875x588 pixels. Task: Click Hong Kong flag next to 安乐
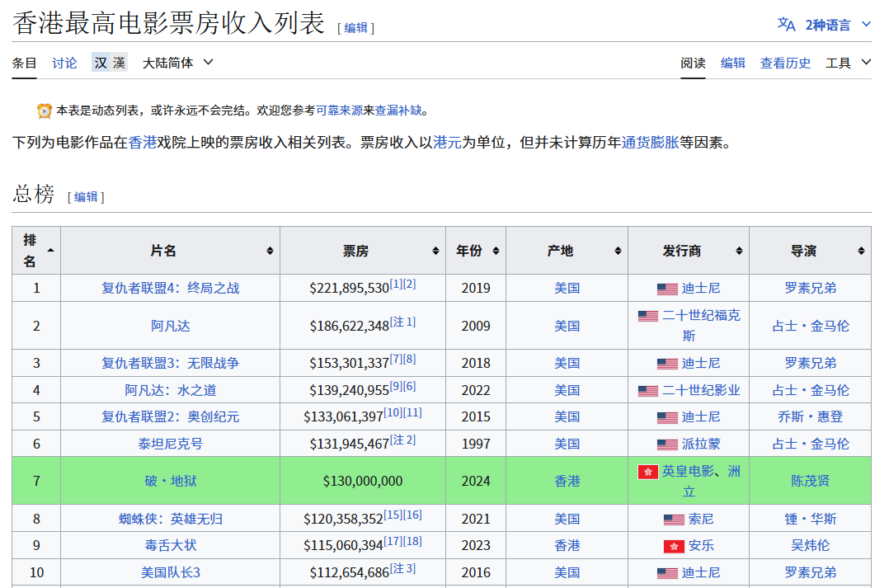click(674, 546)
